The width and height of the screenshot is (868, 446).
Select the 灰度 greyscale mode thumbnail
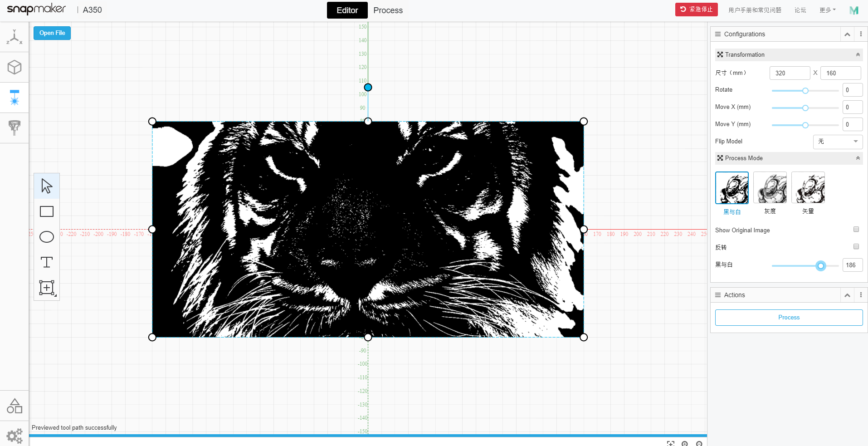tap(770, 187)
